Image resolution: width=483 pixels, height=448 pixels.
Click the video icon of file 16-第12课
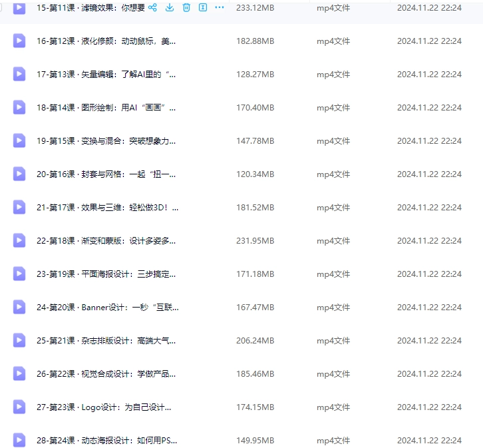coord(19,41)
